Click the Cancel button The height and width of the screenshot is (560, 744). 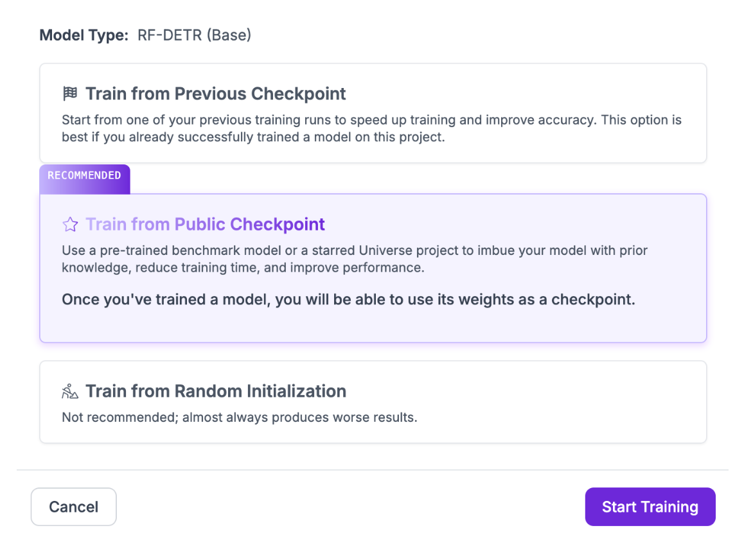click(x=73, y=507)
